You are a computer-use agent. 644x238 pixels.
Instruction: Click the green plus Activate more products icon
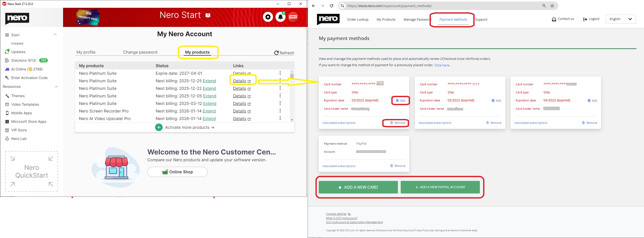(x=159, y=128)
